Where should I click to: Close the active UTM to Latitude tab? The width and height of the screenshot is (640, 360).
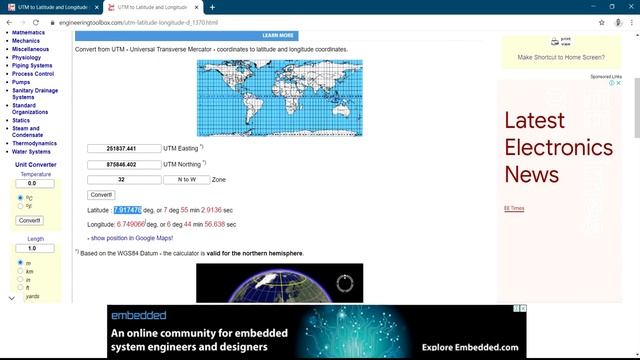[197, 7]
